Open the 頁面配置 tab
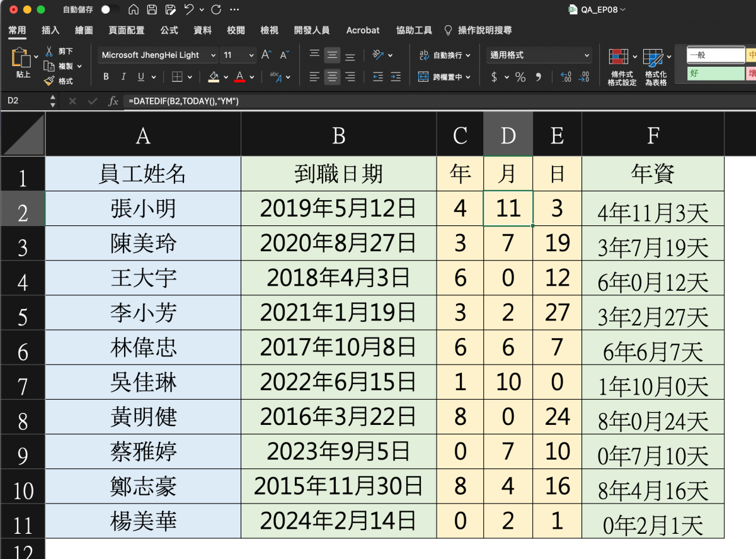 pyautogui.click(x=127, y=30)
